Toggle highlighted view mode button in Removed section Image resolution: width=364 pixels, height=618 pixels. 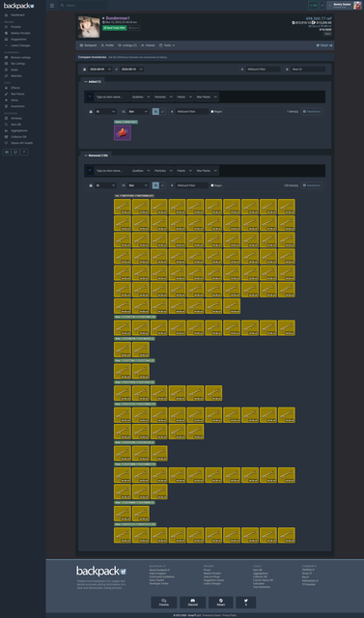pos(155,185)
